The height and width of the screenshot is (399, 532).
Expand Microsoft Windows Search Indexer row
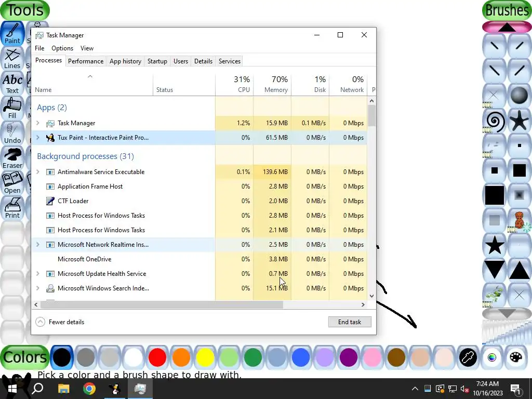(x=37, y=288)
